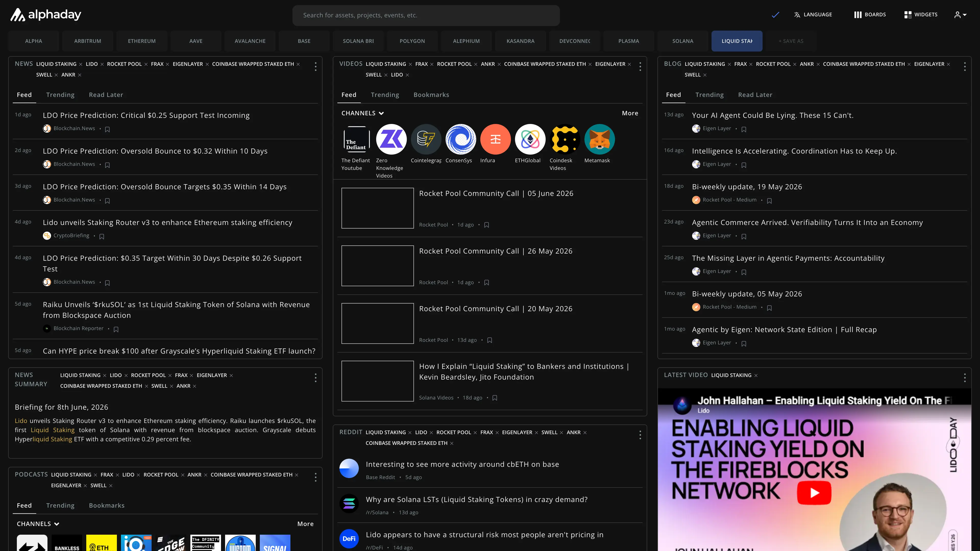Open Lido unveils Staking Router v3 headline
This screenshot has height=551, width=980.
pyautogui.click(x=167, y=222)
